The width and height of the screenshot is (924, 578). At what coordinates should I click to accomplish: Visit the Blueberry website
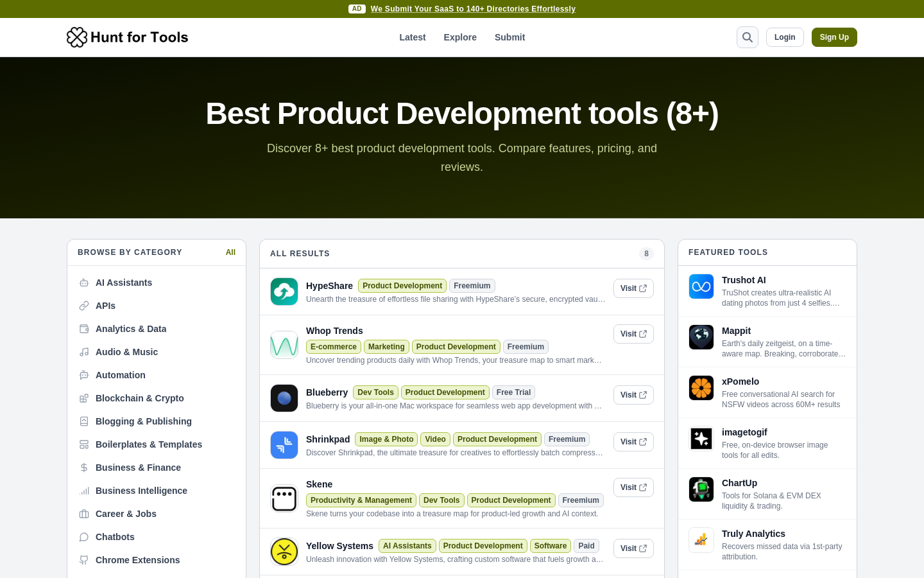pos(633,395)
